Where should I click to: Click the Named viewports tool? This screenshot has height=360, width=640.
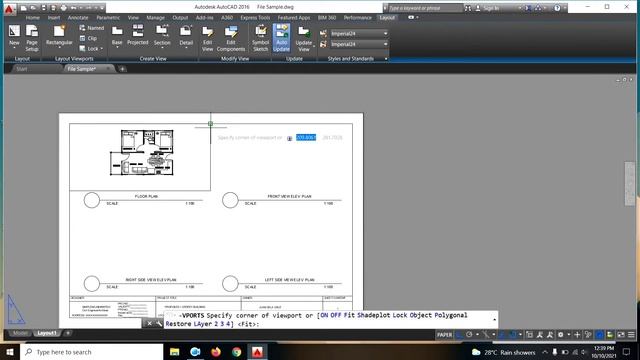point(91,28)
